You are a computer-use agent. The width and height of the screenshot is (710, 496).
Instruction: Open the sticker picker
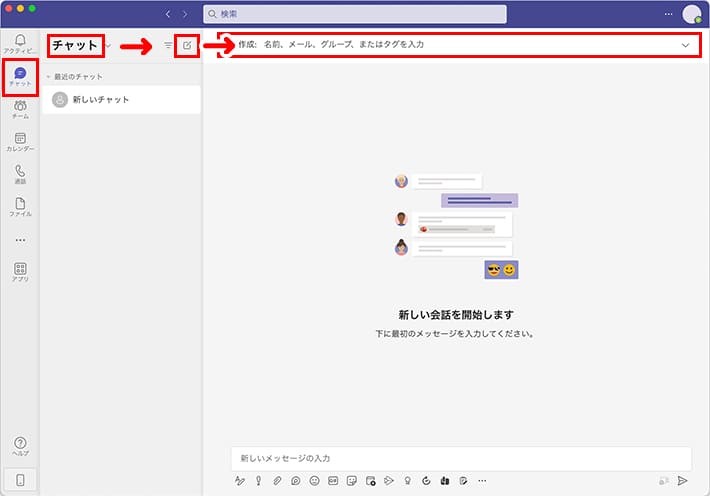(x=351, y=481)
